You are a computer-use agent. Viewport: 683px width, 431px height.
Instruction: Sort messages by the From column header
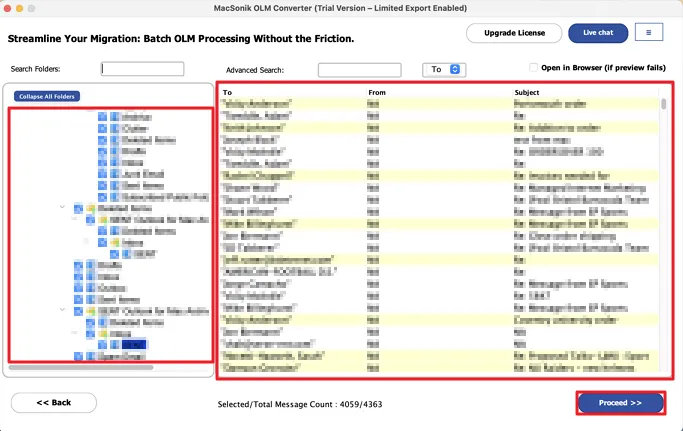tap(377, 92)
